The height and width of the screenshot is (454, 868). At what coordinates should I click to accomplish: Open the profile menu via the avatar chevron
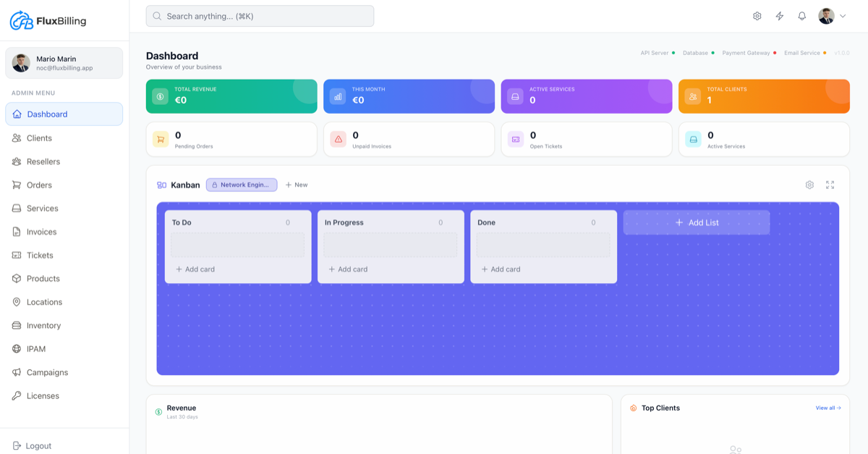point(841,15)
